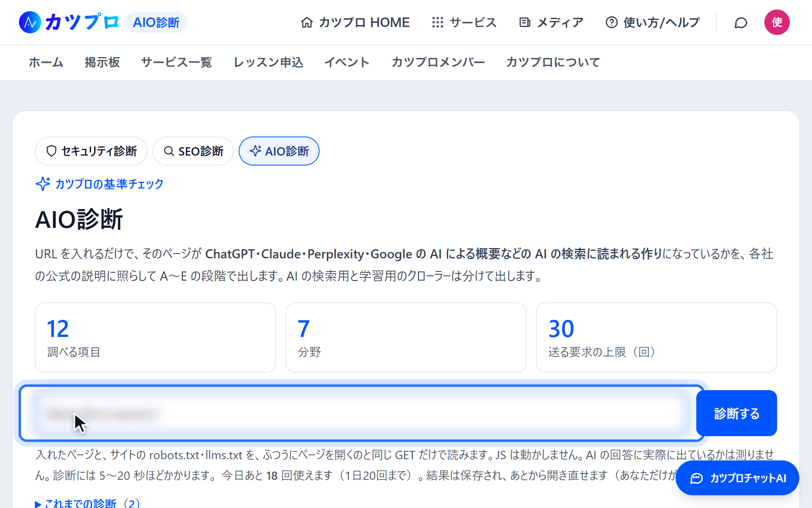812x508 pixels.
Task: Click the 12 調べる項目 card
Action: tap(155, 338)
